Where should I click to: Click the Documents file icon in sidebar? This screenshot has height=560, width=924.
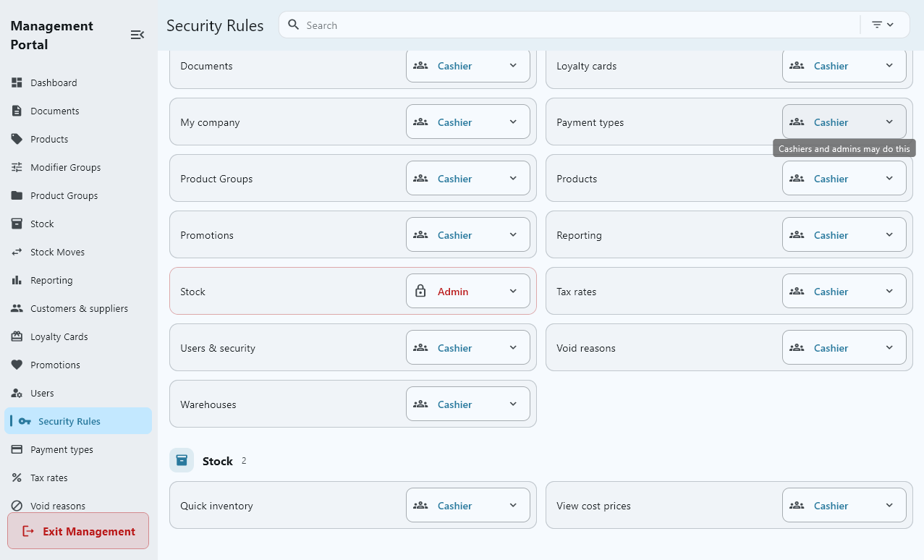pyautogui.click(x=17, y=111)
